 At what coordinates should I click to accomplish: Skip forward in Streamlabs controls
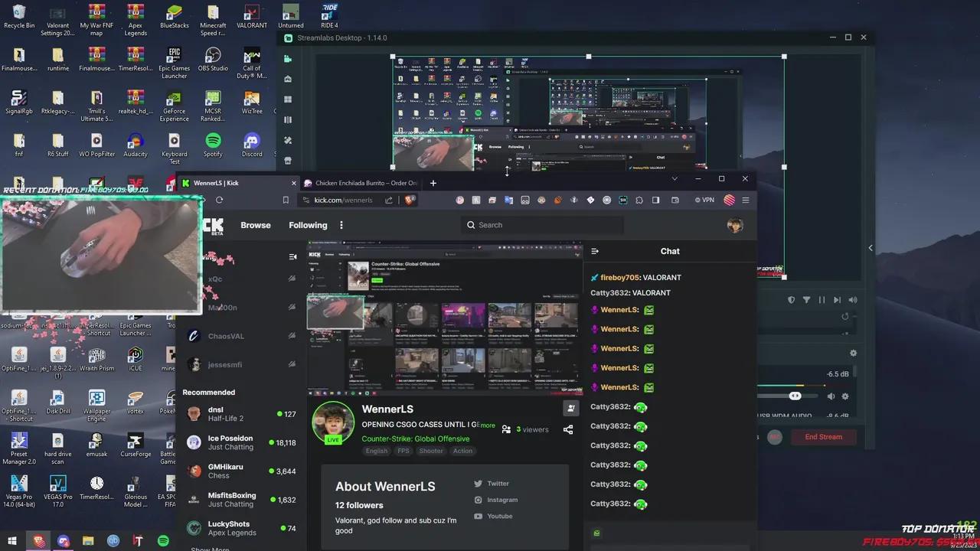tap(837, 300)
